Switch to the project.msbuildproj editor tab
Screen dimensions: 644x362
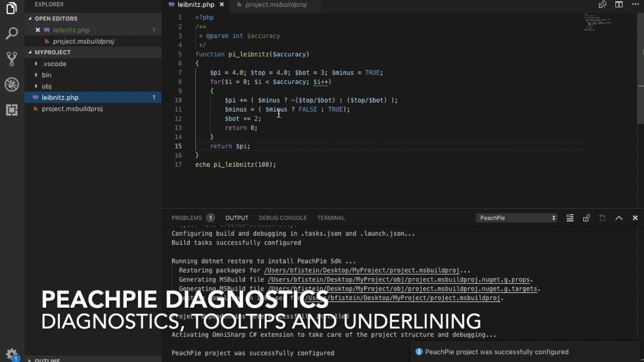[x=276, y=5]
